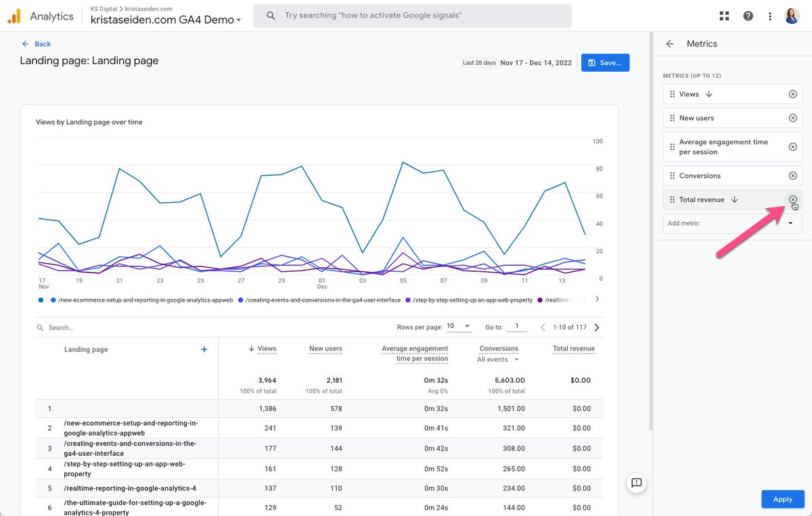Open the feedback chat icon
Screen dimensions: 812x516
click(636, 482)
